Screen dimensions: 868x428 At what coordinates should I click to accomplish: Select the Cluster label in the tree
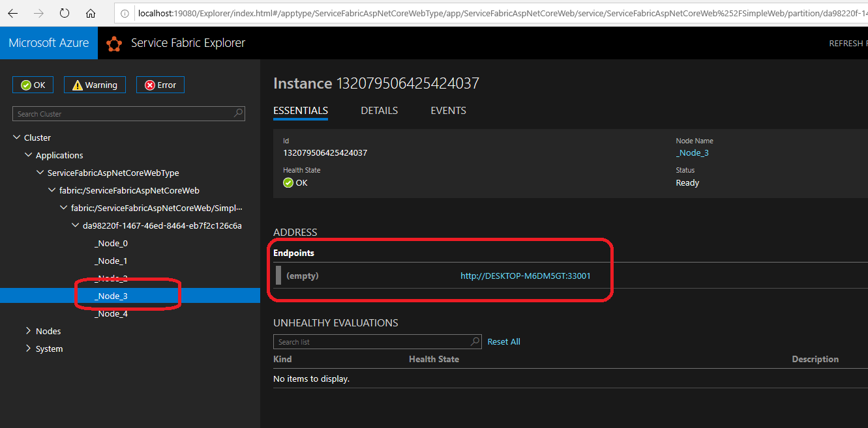pyautogui.click(x=37, y=137)
